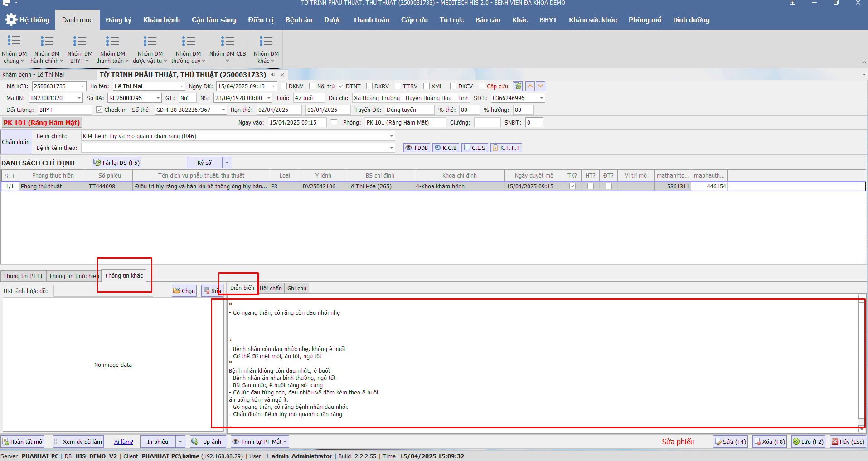Switch to the Hội chẩn tab
This screenshot has width=868, height=461.
[271, 288]
